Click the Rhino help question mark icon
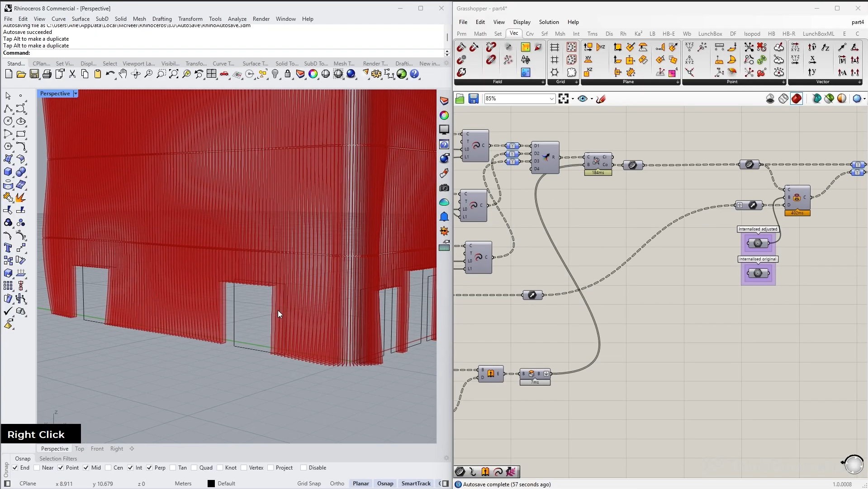 point(414,74)
